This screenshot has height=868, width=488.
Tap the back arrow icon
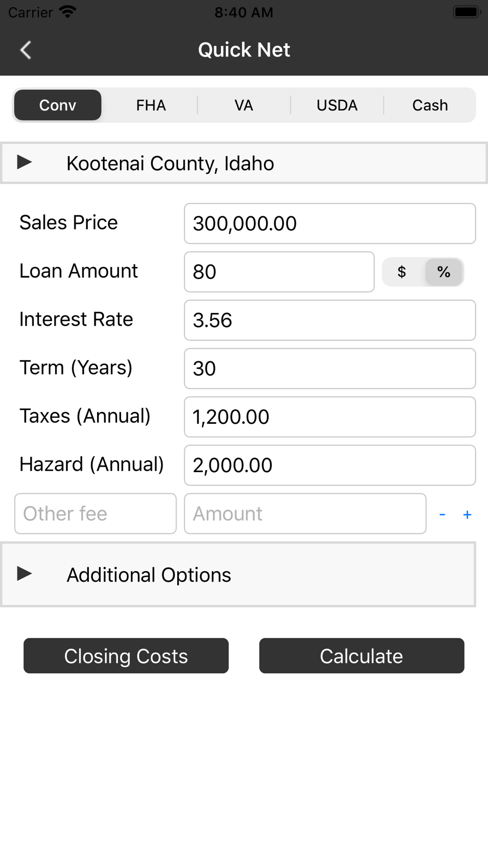[x=26, y=50]
